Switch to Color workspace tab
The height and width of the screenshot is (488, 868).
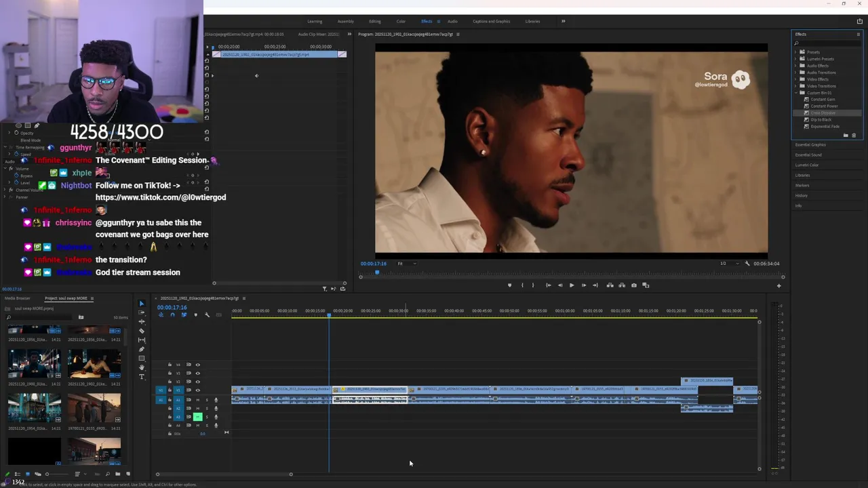click(401, 21)
